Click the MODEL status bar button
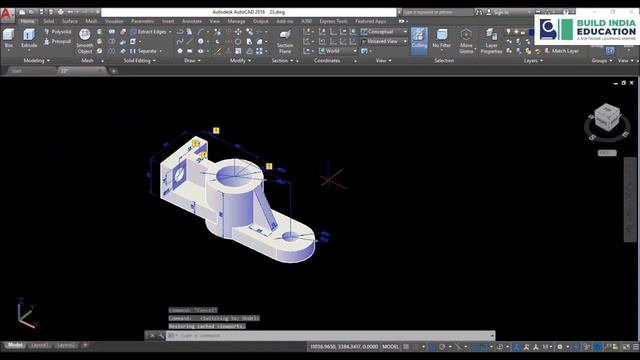 390,347
